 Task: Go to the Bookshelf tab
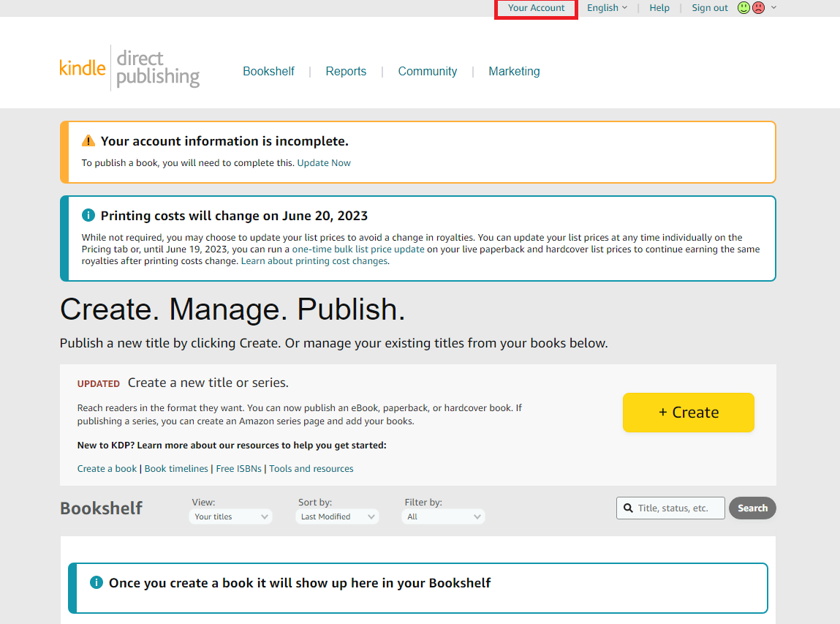[268, 71]
